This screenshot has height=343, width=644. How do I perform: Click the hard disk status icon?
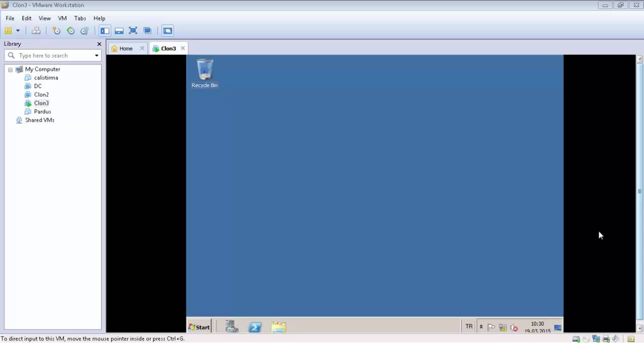tap(576, 339)
